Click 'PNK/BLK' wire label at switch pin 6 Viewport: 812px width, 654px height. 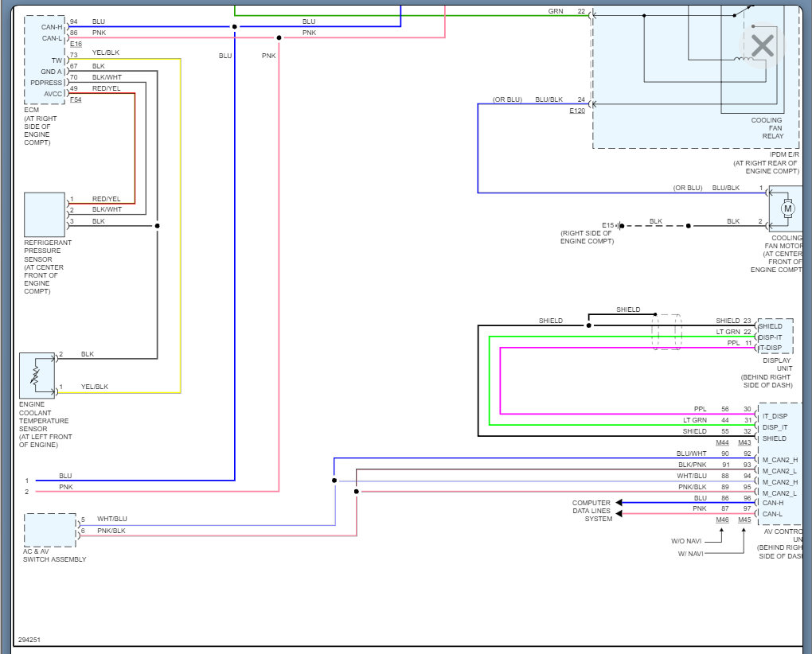111,531
